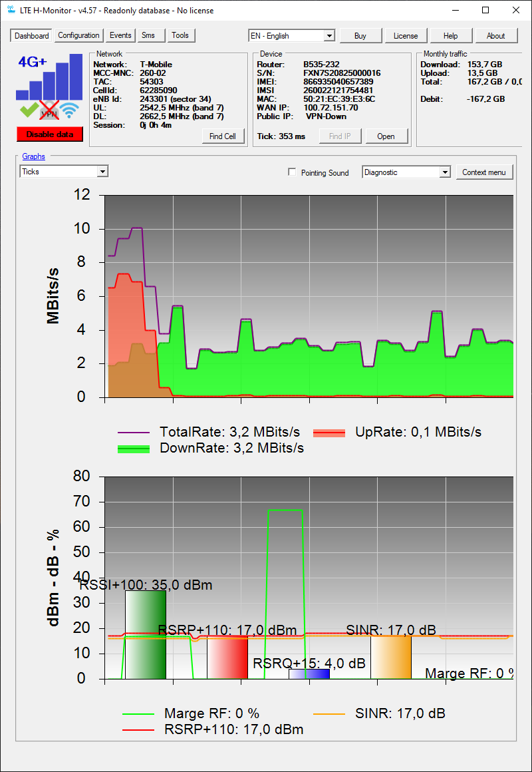
Task: Click the IMEI value 866935040657389
Action: (338, 82)
